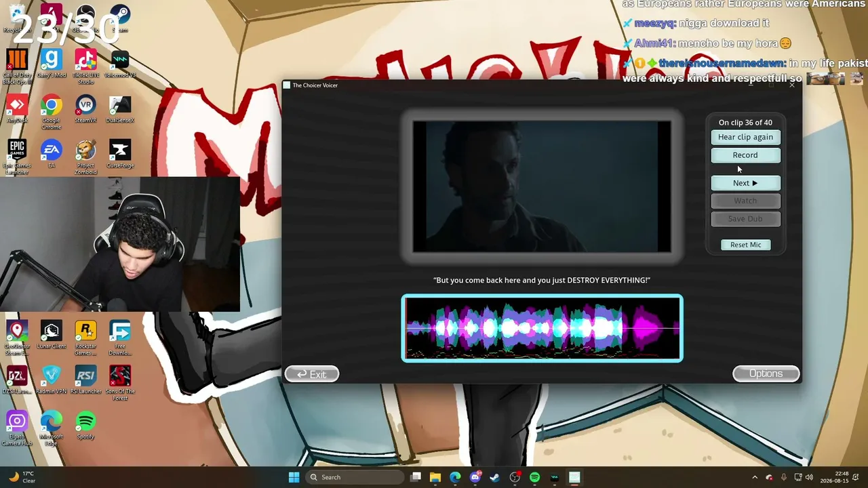
Task: Reset the microphone with Reset Mic
Action: coord(746,245)
